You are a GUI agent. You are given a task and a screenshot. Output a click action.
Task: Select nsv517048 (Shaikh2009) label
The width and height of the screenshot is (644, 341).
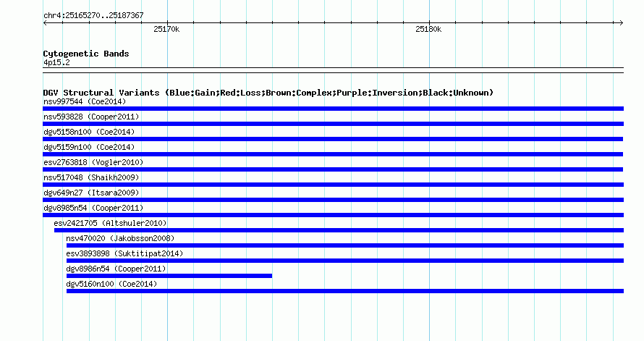[x=91, y=177]
